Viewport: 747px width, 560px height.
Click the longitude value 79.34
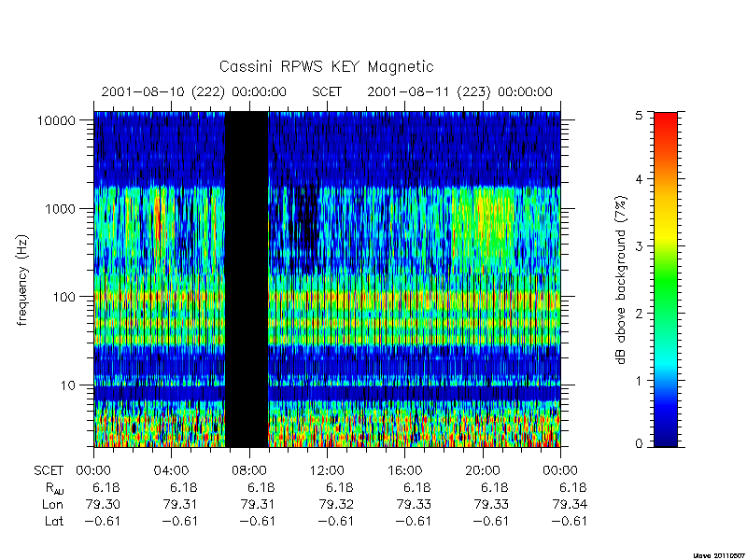point(570,504)
